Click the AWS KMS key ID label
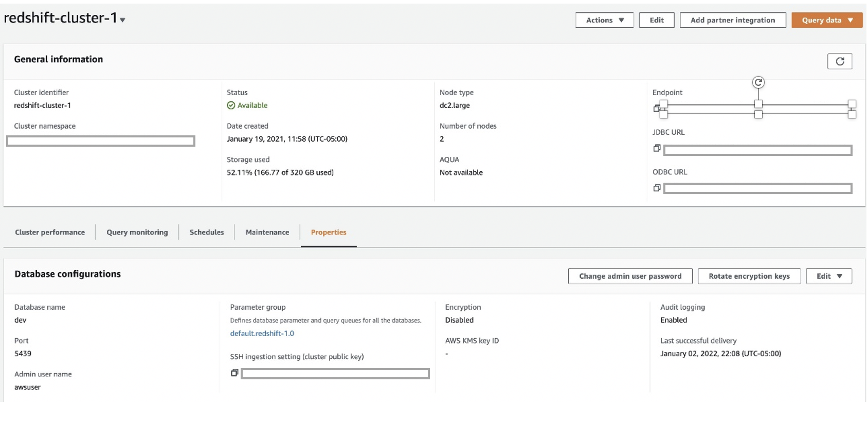This screenshot has height=421, width=868. (x=472, y=341)
